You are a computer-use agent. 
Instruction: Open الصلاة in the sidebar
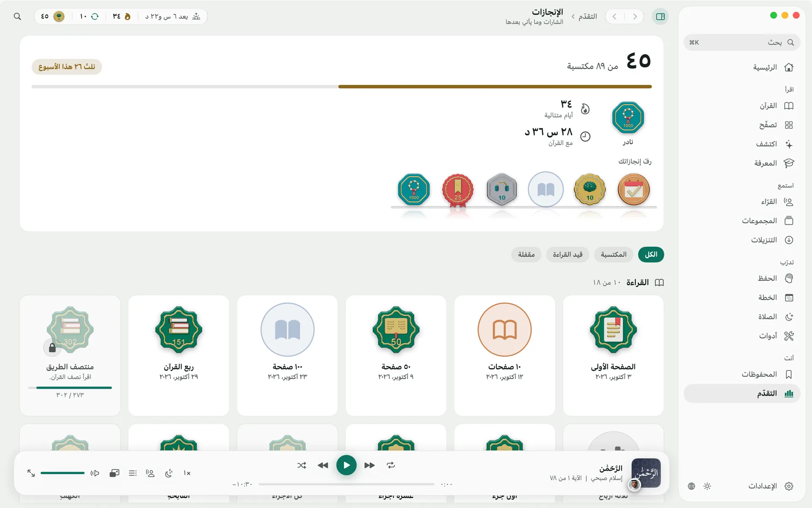(742, 317)
